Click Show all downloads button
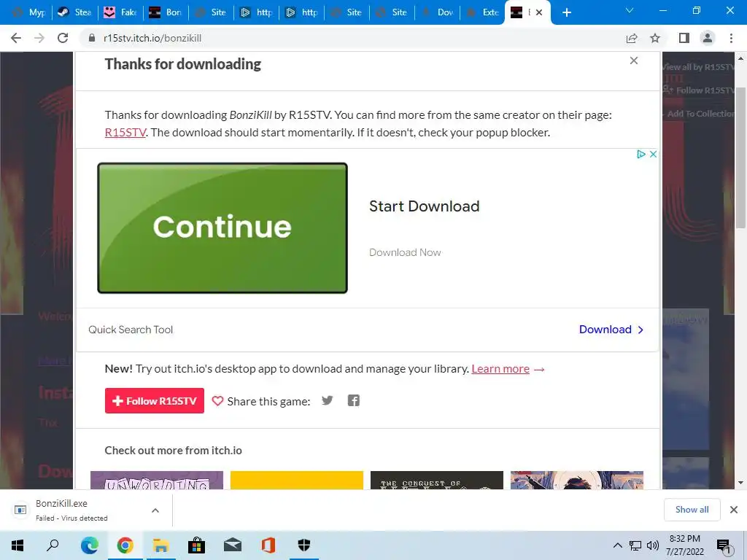This screenshot has width=747, height=560. tap(692, 510)
